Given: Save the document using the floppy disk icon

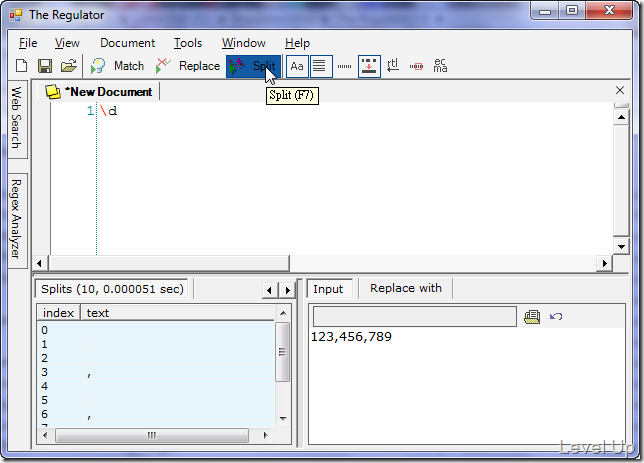Looking at the screenshot, I should tap(45, 66).
